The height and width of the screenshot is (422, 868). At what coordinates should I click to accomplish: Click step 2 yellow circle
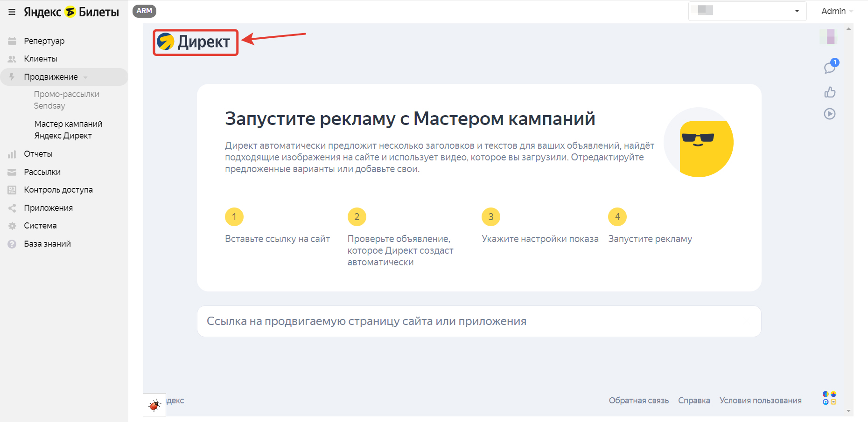pos(357,217)
